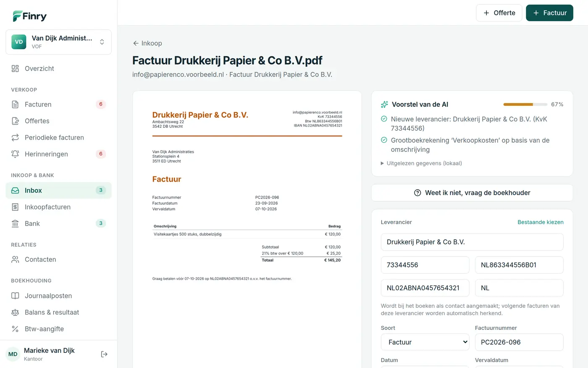Image resolution: width=588 pixels, height=368 pixels.
Task: Click the Vervaldatum 07-10-2026 in preview
Action: tap(266, 209)
